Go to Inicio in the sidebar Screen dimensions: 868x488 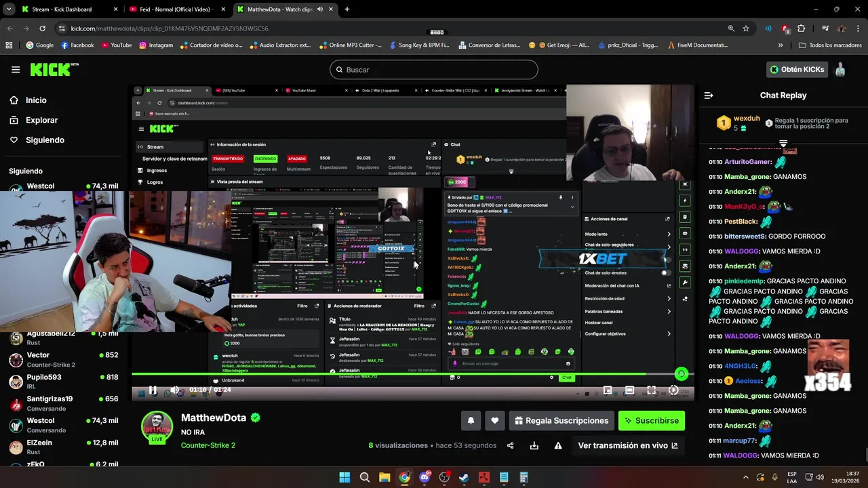click(x=28, y=100)
